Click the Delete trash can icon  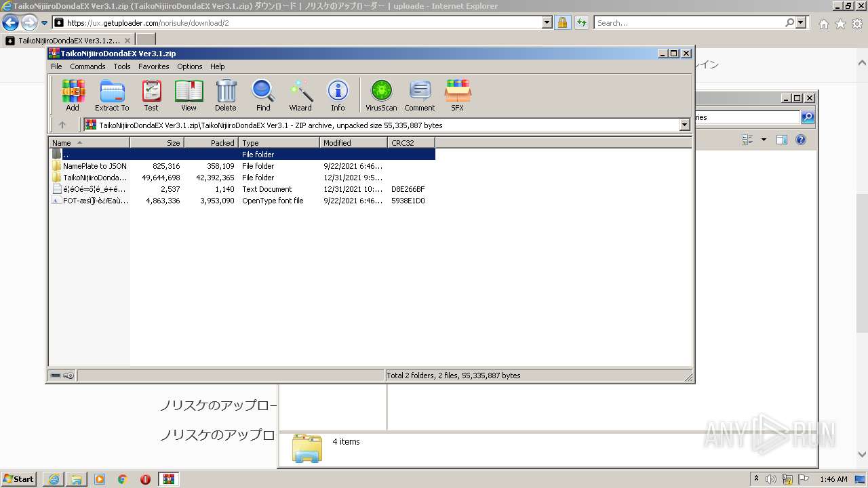(226, 95)
